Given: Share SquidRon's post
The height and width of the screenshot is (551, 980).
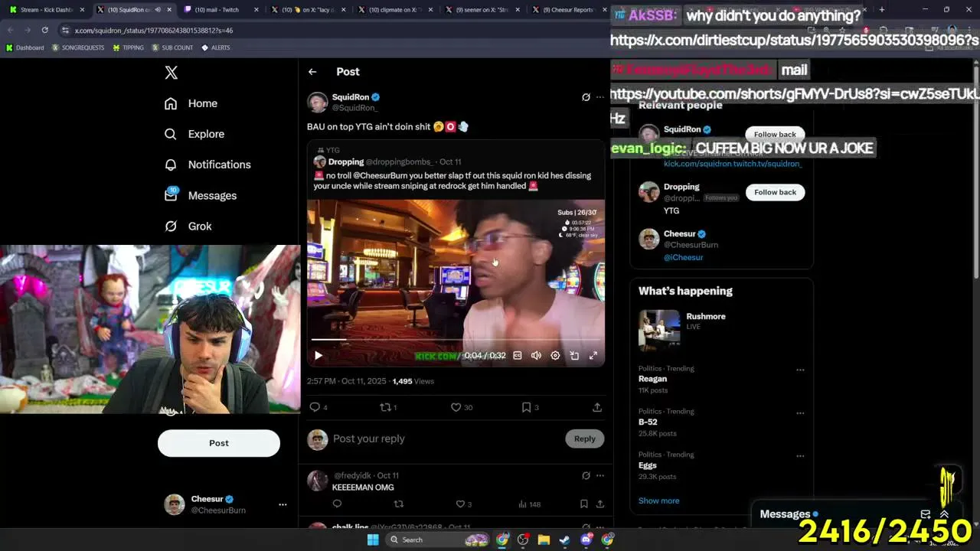Looking at the screenshot, I should tap(597, 407).
